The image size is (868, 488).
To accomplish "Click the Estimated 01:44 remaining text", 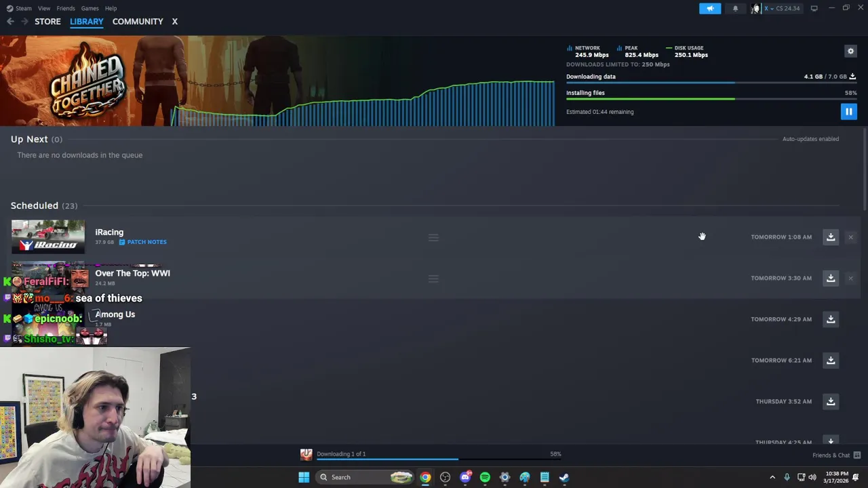I will (x=600, y=112).
